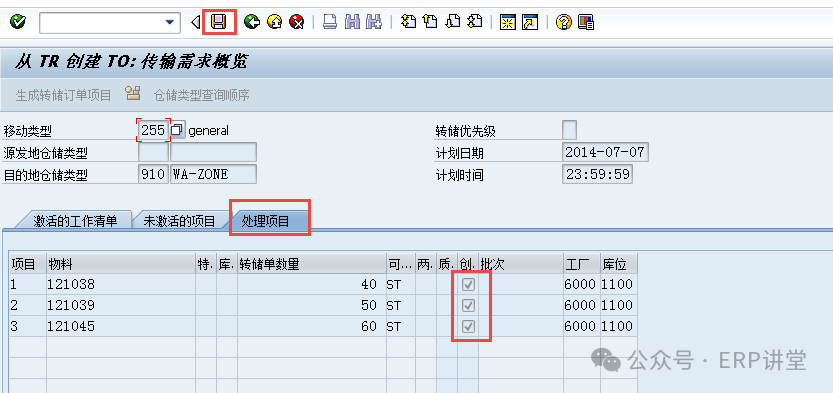Jump to first page icon
The width and height of the screenshot is (833, 393).
click(408, 22)
